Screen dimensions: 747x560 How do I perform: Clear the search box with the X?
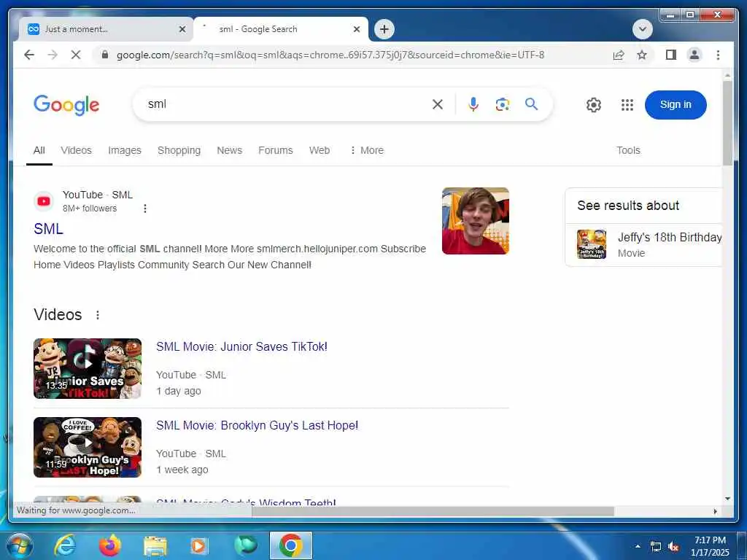tap(438, 104)
